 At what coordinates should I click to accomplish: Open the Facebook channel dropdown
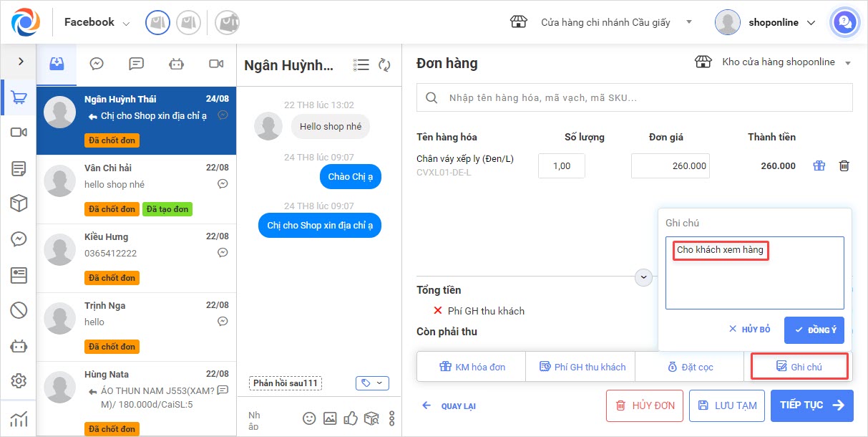pyautogui.click(x=97, y=22)
